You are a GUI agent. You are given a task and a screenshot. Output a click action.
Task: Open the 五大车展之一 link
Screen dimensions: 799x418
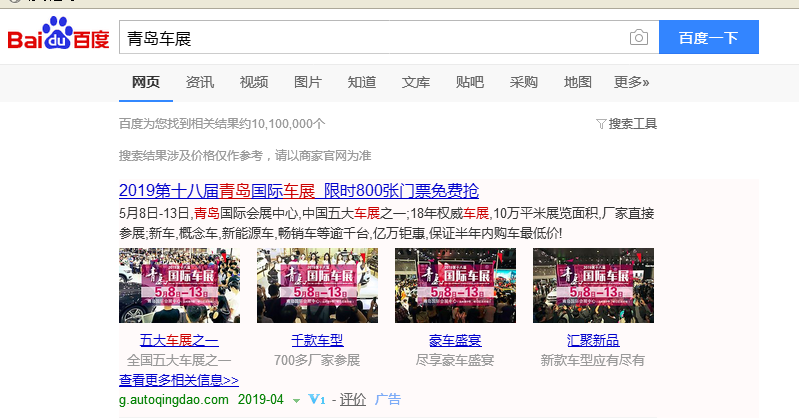[x=179, y=340]
